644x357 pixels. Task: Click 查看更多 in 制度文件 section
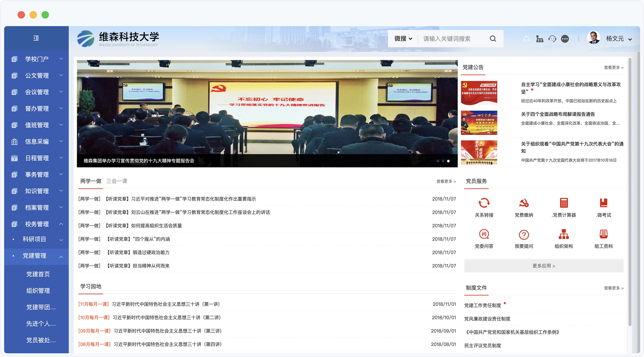pyautogui.click(x=614, y=288)
